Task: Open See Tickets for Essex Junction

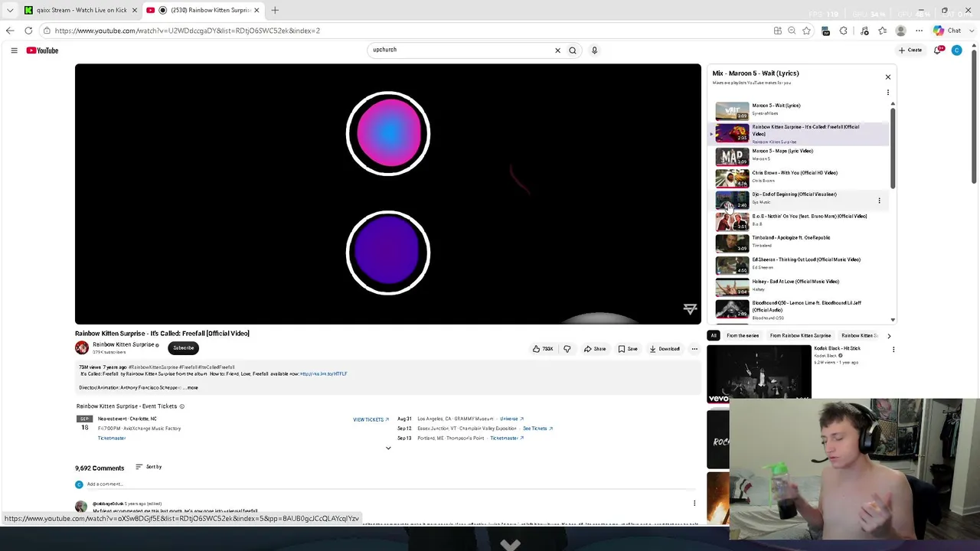Action: pos(537,429)
